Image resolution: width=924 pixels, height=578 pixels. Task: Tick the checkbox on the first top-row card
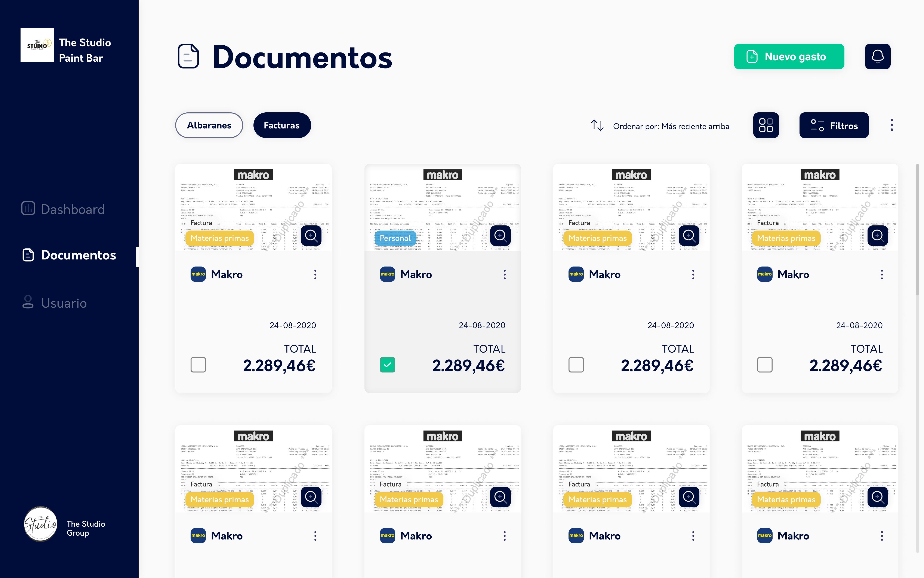[198, 365]
